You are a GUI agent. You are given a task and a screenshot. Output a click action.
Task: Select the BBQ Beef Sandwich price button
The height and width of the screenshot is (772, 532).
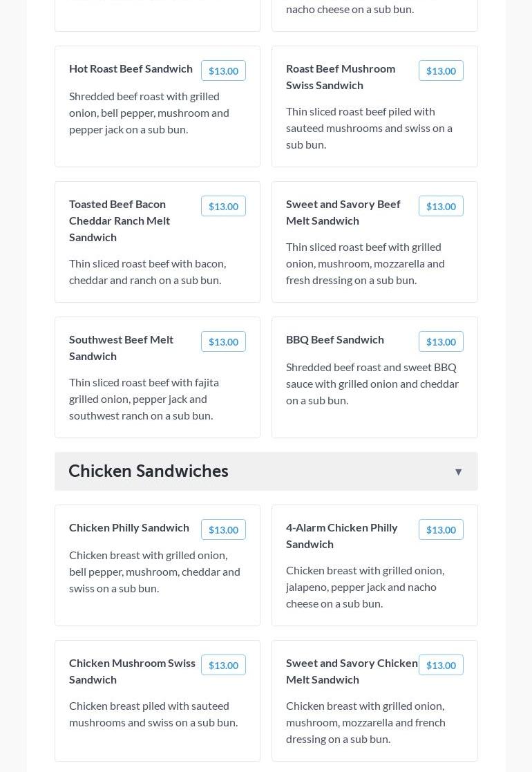coord(441,341)
